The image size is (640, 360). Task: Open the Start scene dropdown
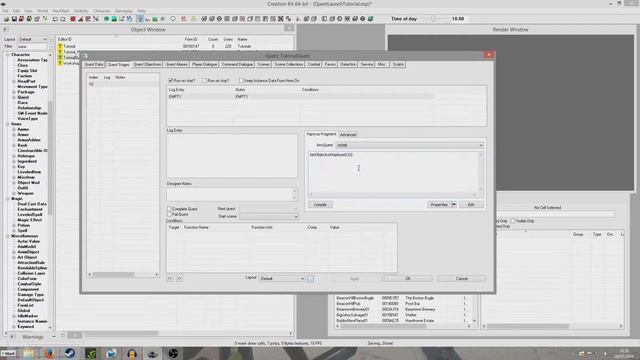point(269,216)
